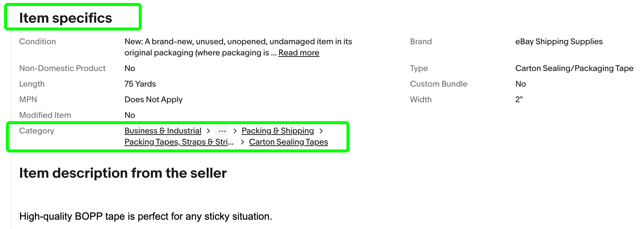Click the chevron before Carton Sealing Tapes

coord(242,142)
